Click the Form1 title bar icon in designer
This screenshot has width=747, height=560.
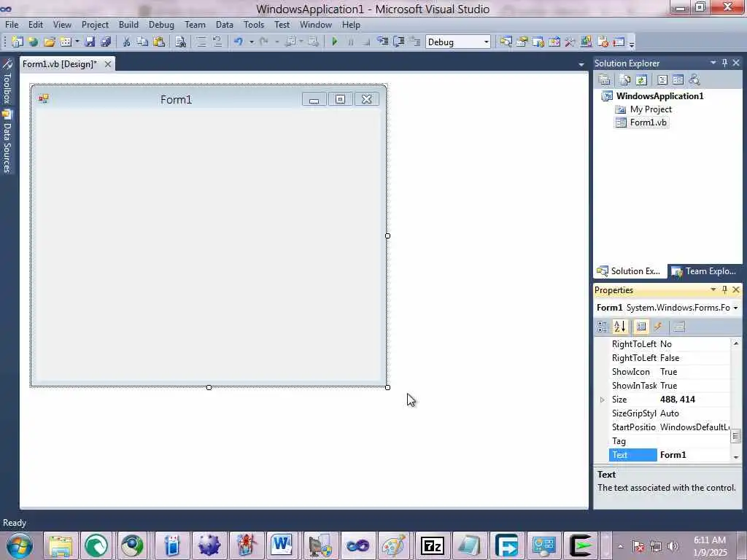pos(44,98)
